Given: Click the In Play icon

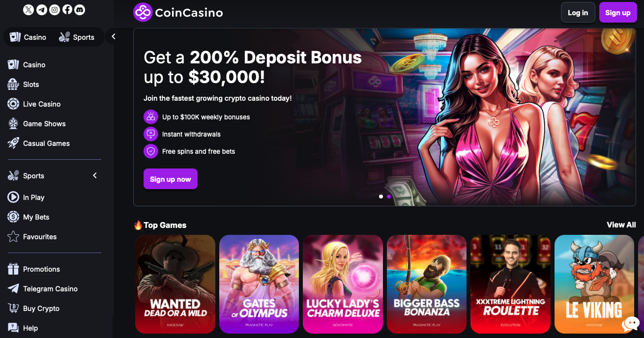Looking at the screenshot, I should (14, 197).
